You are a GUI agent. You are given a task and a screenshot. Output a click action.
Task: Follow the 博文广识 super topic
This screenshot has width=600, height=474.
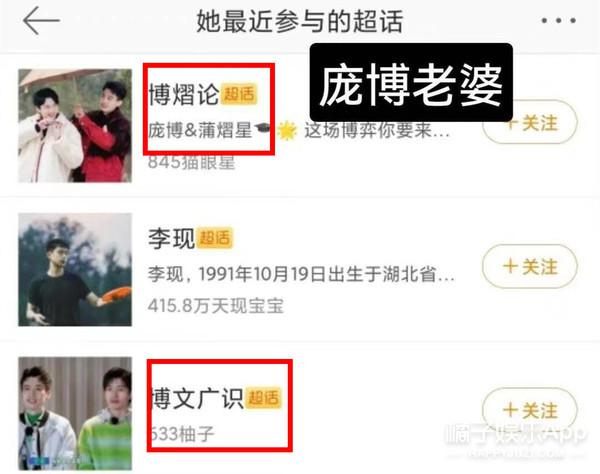[530, 410]
